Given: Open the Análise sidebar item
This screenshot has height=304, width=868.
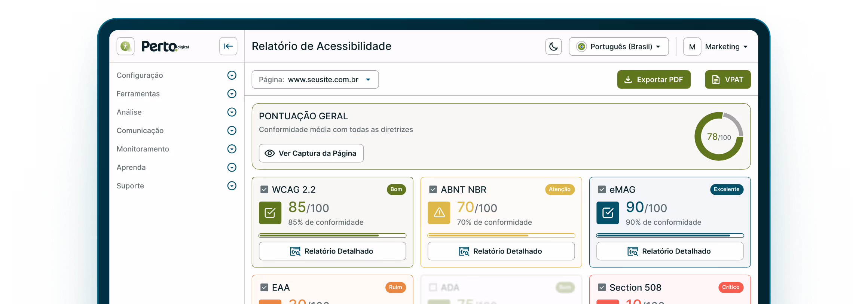Looking at the screenshot, I should [129, 112].
